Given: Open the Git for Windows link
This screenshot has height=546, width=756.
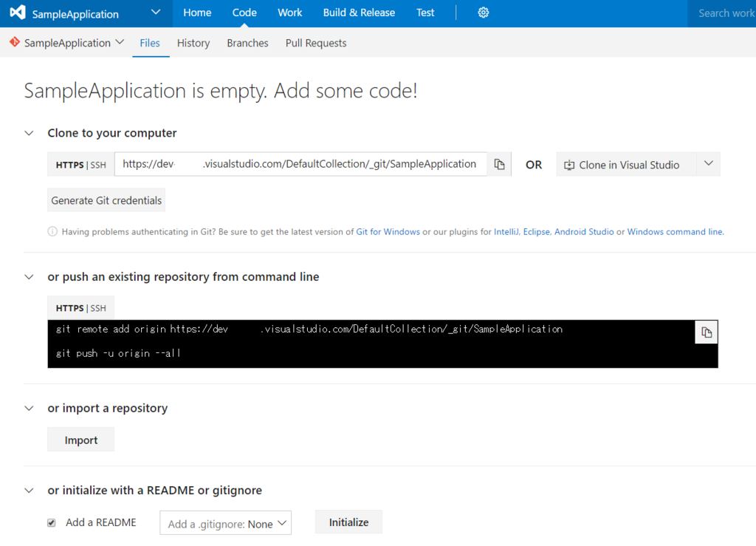Looking at the screenshot, I should [x=388, y=231].
